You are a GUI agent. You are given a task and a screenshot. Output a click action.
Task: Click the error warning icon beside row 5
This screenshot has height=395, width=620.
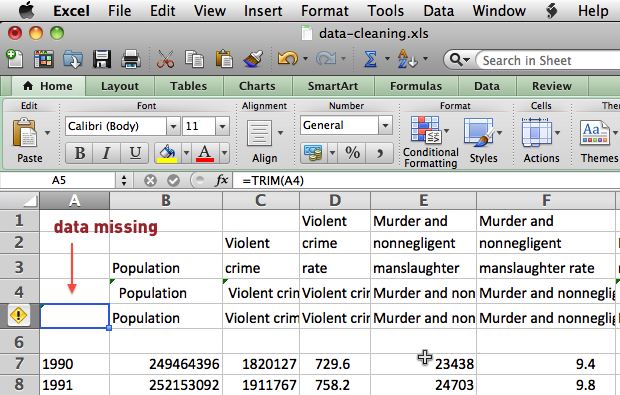tap(19, 316)
